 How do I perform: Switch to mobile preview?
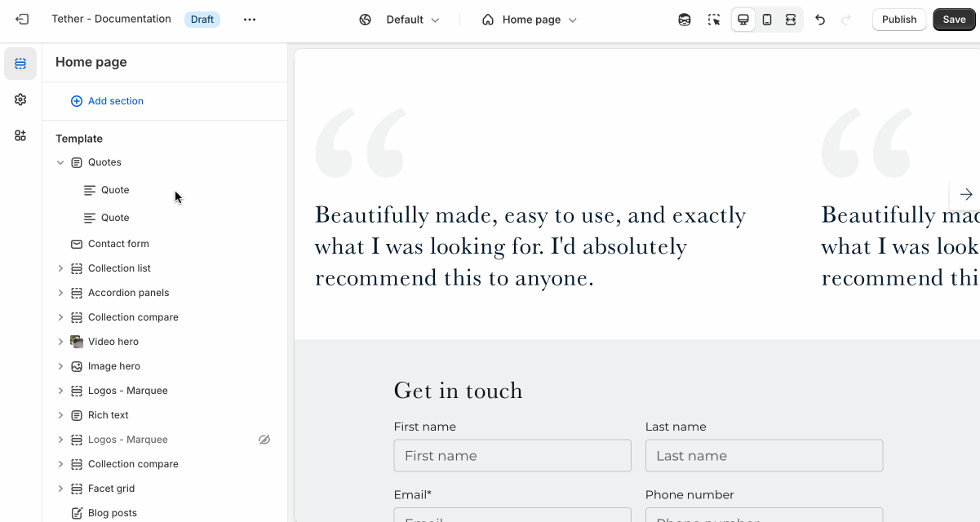point(767,20)
